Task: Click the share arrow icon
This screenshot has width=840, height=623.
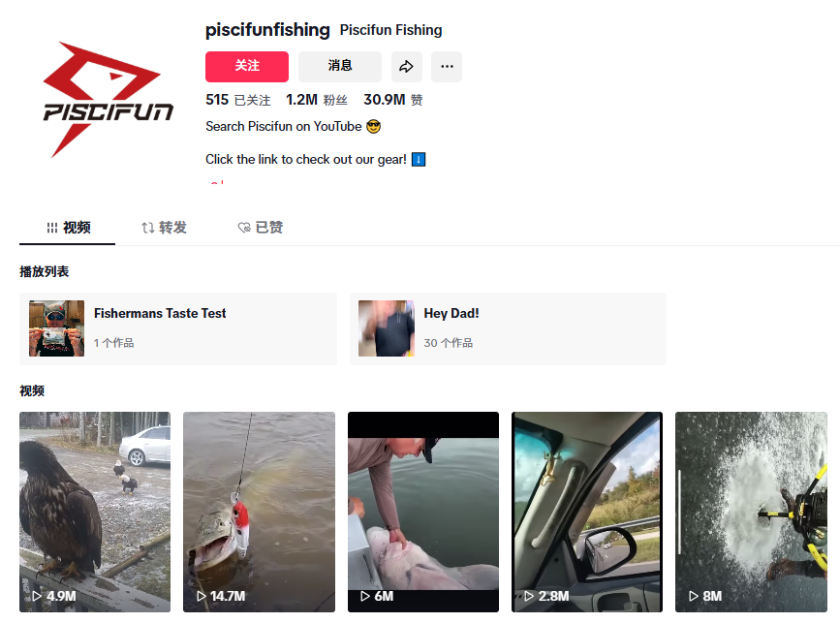Action: click(407, 67)
